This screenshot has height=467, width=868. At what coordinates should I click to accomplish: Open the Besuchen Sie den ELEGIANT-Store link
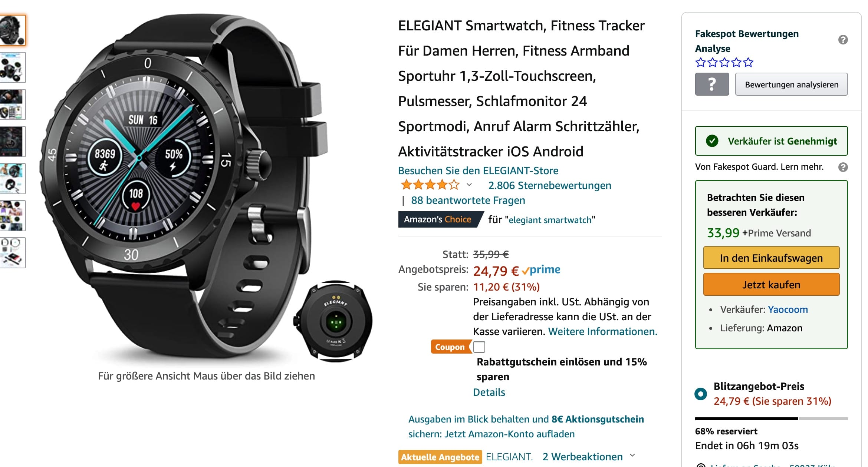(x=478, y=170)
